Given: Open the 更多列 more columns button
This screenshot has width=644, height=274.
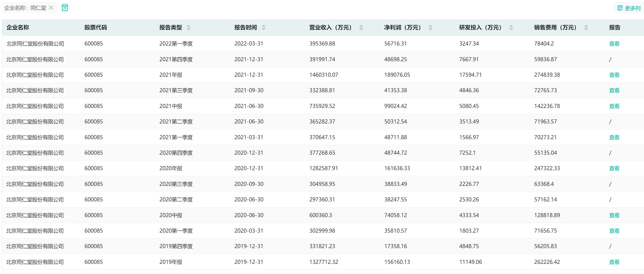Looking at the screenshot, I should 629,8.
